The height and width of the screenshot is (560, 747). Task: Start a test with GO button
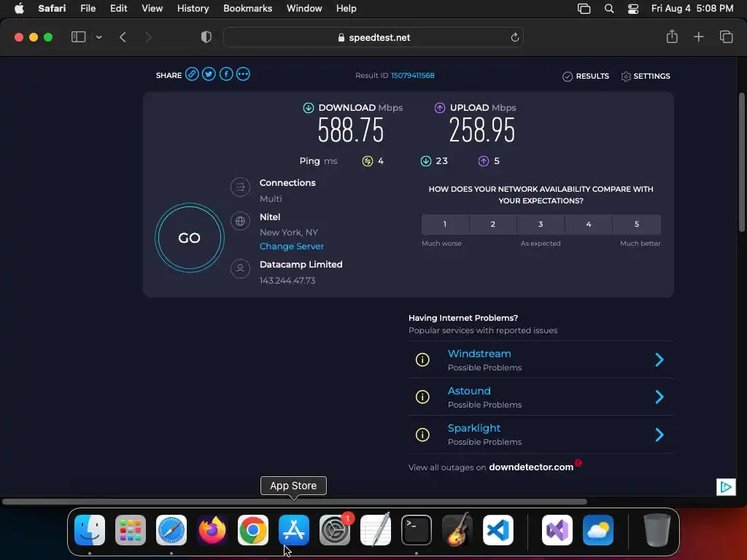[x=189, y=238]
